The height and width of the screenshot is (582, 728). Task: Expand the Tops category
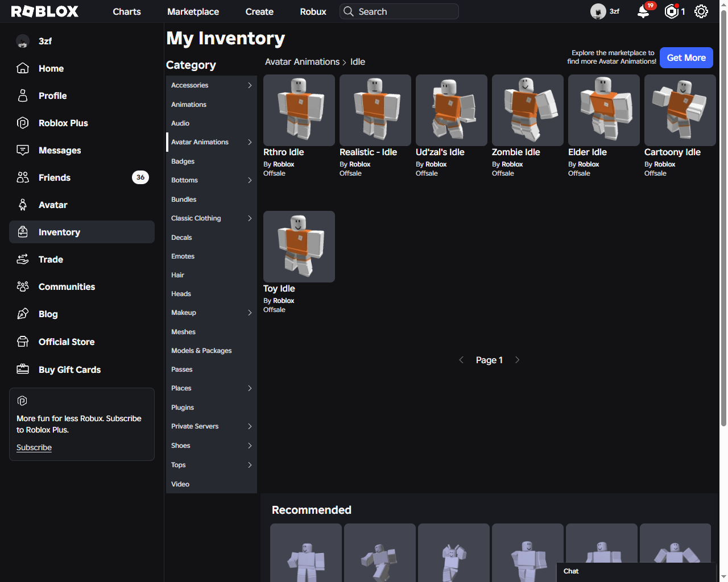pyautogui.click(x=250, y=465)
